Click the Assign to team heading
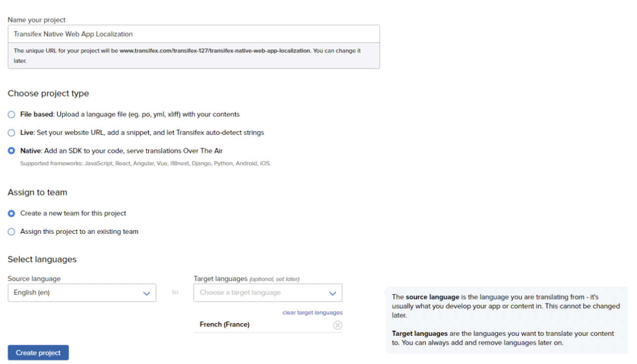This screenshot has height=364, width=637. (38, 192)
